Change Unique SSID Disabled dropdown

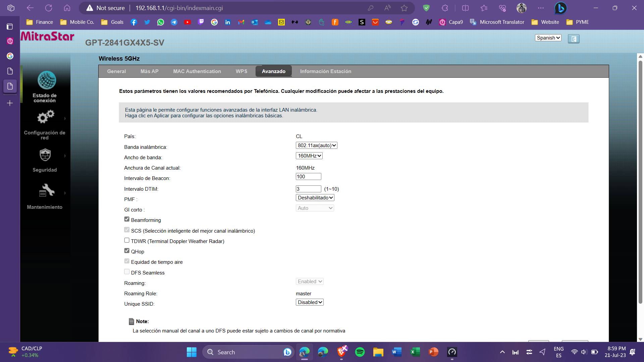tap(310, 302)
